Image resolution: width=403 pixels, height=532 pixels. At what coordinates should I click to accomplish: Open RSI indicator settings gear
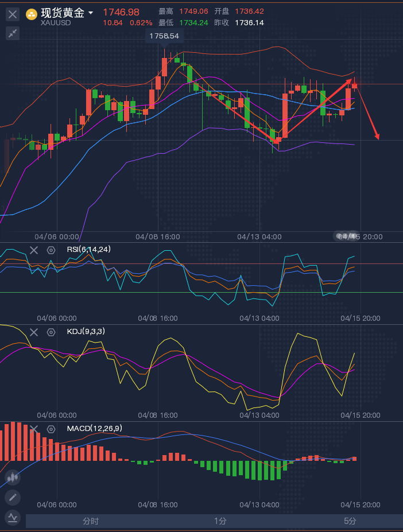(51, 250)
